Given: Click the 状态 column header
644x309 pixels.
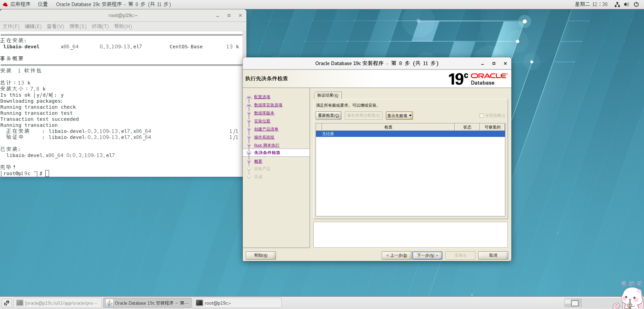Looking at the screenshot, I should point(467,127).
